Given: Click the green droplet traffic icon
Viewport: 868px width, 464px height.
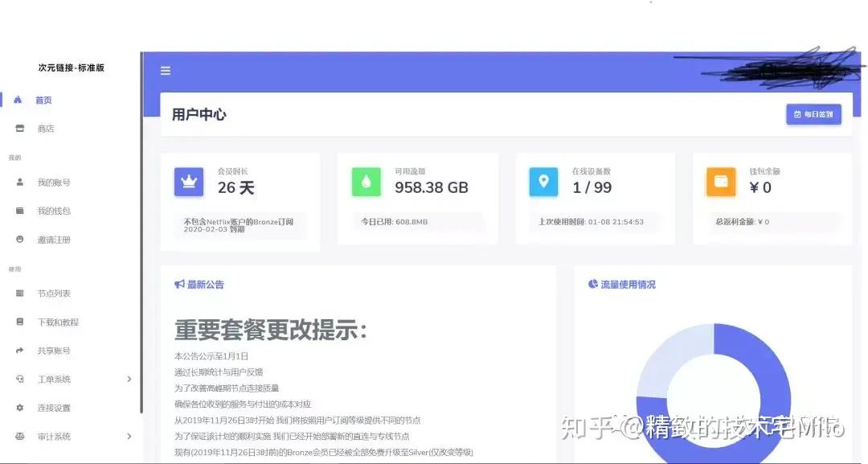Looking at the screenshot, I should (366, 182).
